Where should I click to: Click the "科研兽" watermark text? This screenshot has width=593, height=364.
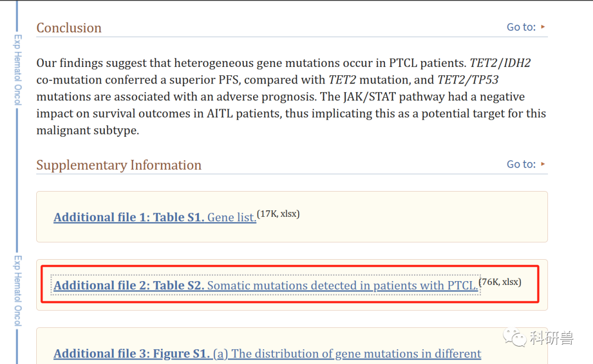coord(551,338)
